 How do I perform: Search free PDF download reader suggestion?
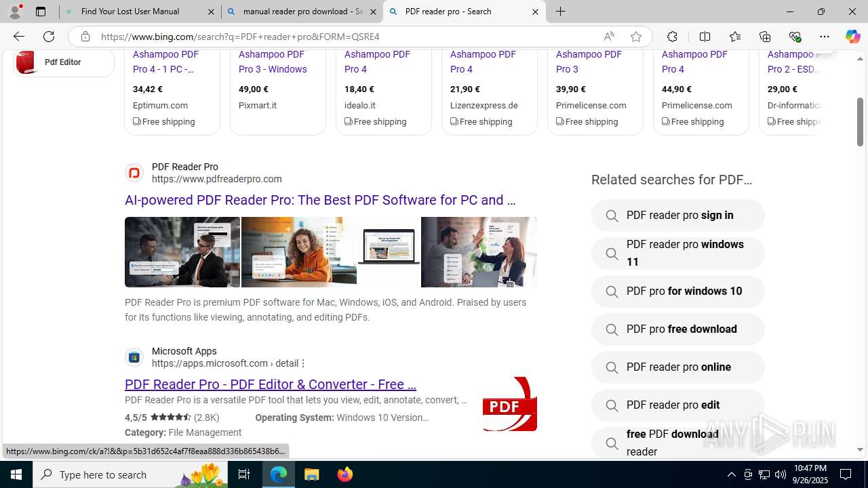click(x=678, y=443)
